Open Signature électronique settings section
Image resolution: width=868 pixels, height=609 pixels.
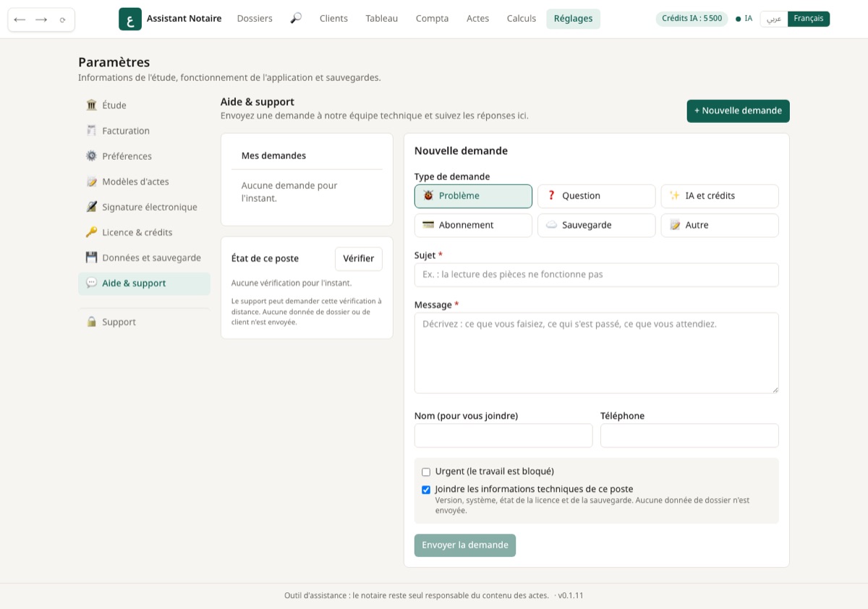tap(144, 207)
